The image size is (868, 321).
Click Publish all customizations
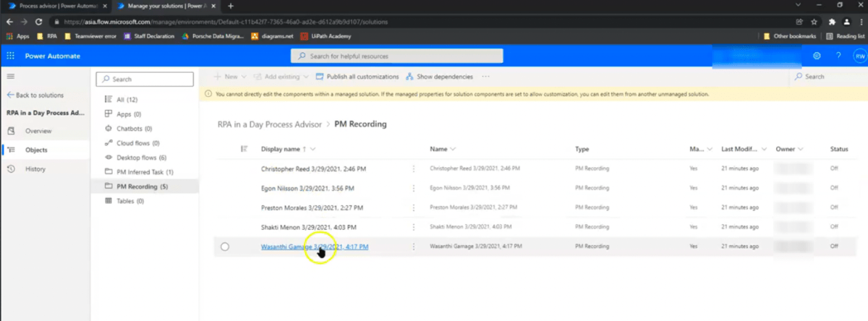(357, 76)
